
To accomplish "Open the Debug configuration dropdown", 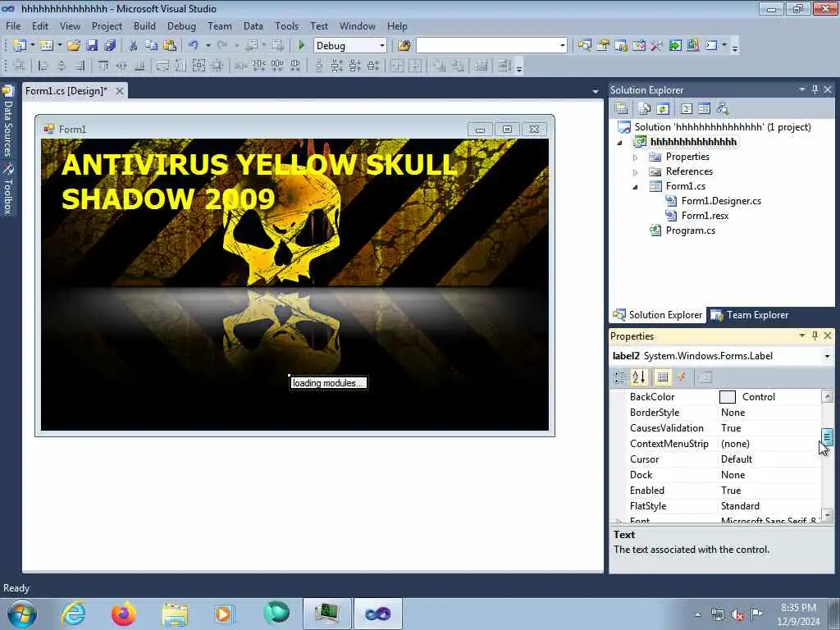I will [381, 46].
